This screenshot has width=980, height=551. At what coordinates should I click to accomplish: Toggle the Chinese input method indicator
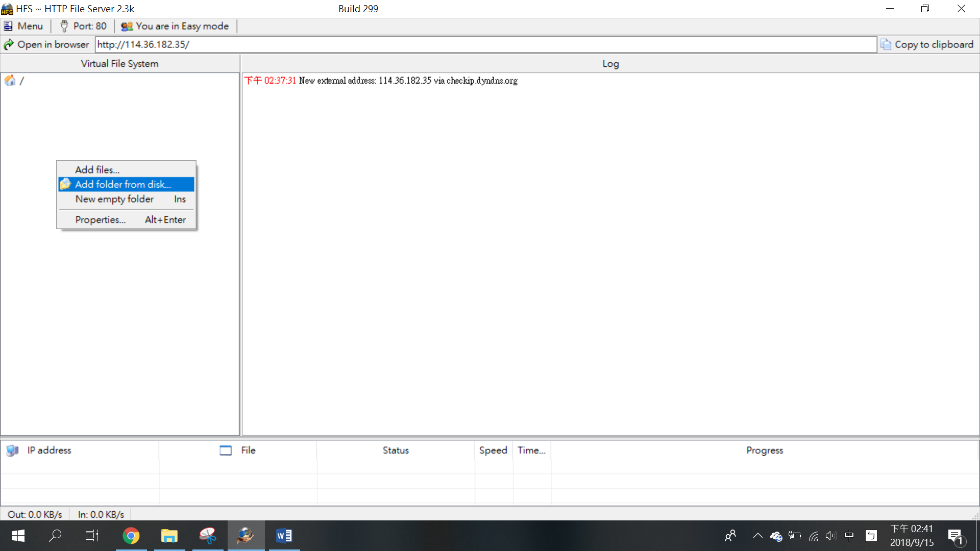pyautogui.click(x=849, y=536)
